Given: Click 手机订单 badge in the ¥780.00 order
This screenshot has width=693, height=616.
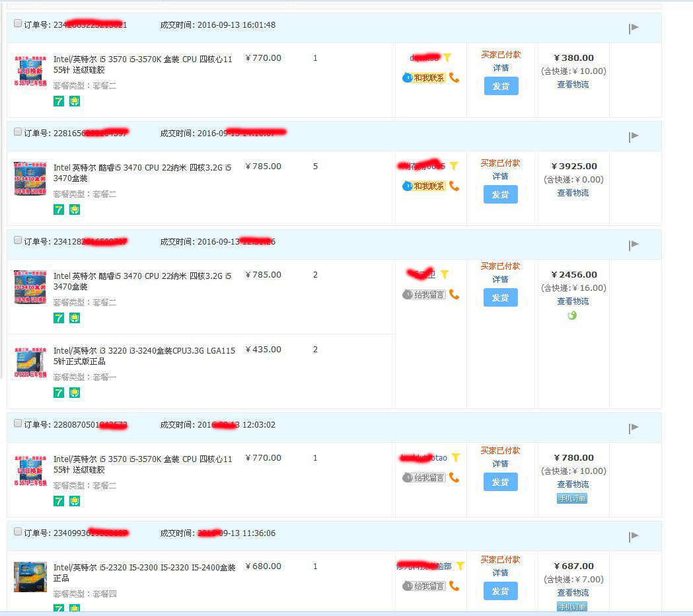Looking at the screenshot, I should [572, 498].
